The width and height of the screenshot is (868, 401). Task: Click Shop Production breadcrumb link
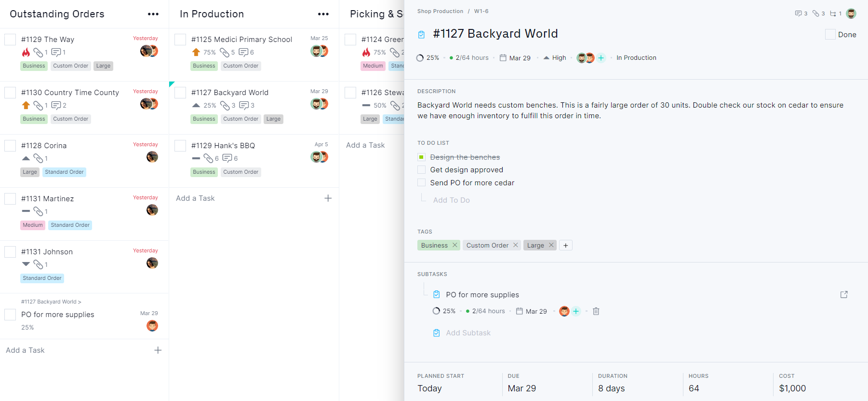click(440, 11)
